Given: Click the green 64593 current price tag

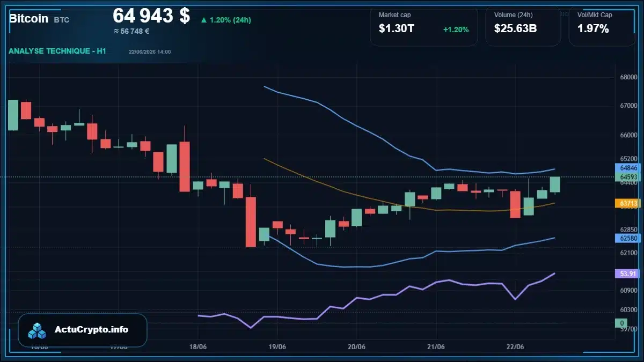Looking at the screenshot, I should tap(628, 176).
